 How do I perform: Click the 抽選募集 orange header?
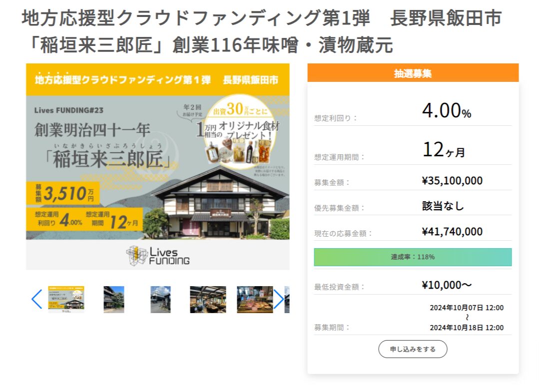click(413, 73)
